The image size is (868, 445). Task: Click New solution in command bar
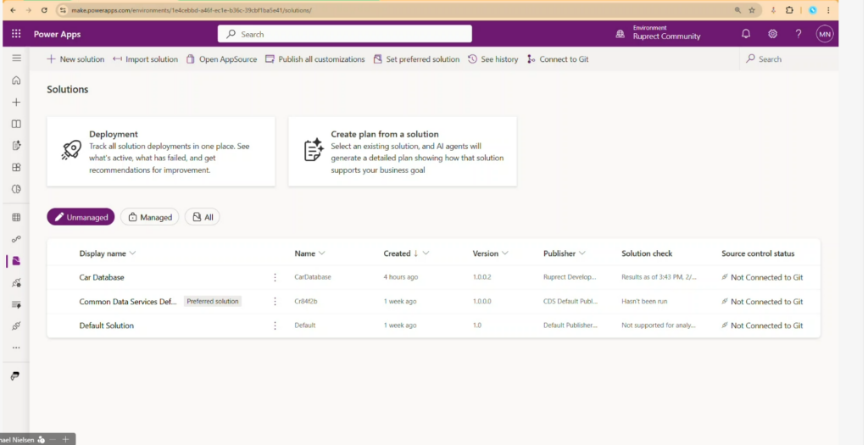click(x=75, y=59)
